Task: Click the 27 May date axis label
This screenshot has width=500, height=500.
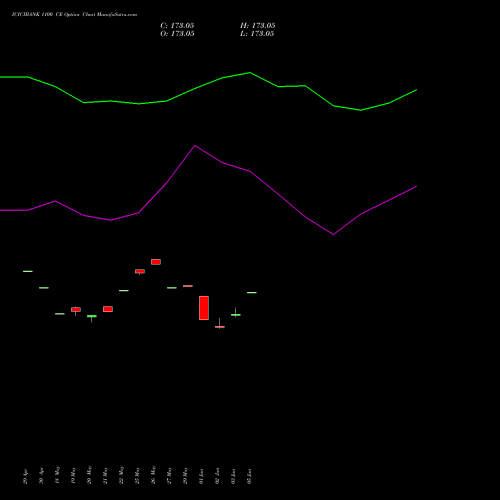Action: tap(169, 475)
